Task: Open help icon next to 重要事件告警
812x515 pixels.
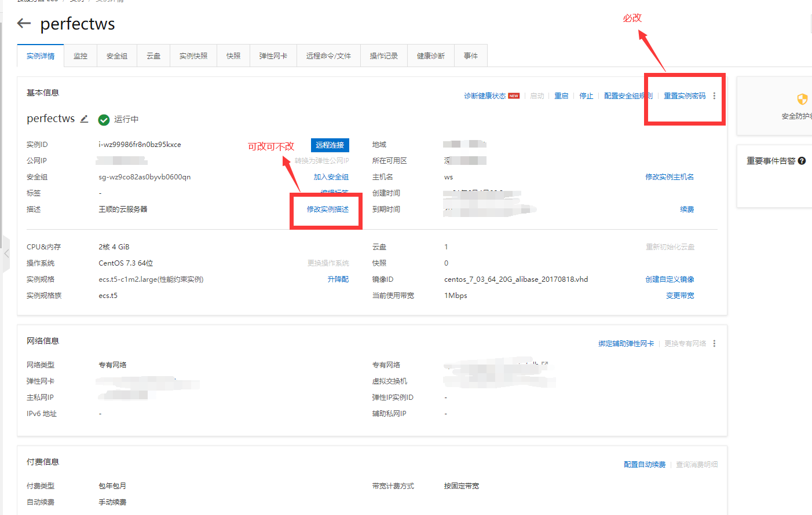Action: [x=802, y=161]
